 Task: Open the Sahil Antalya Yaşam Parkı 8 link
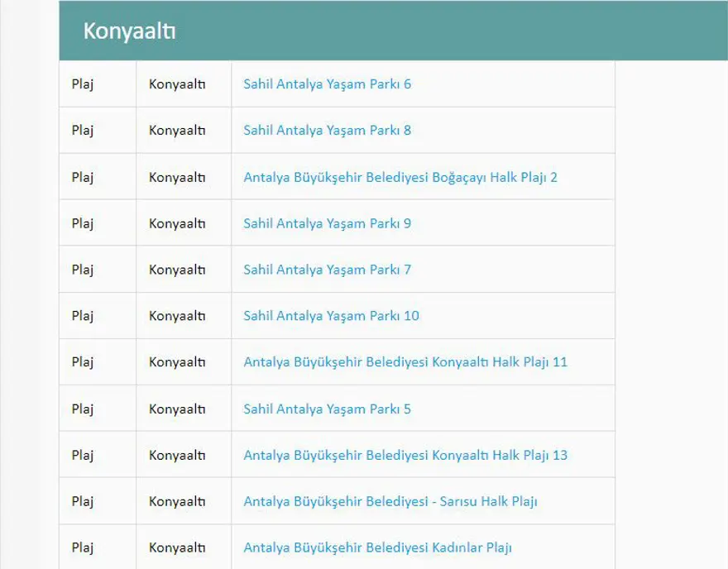pyautogui.click(x=327, y=130)
